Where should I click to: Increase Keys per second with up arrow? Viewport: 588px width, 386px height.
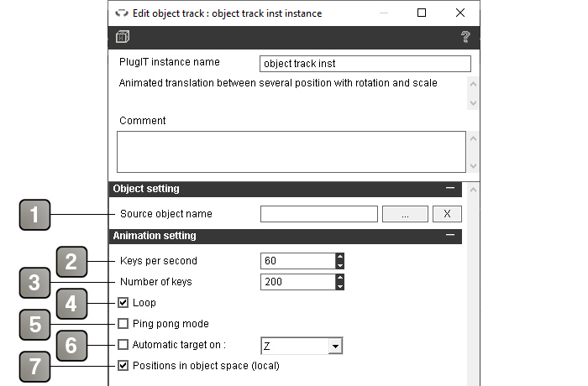pyautogui.click(x=339, y=257)
